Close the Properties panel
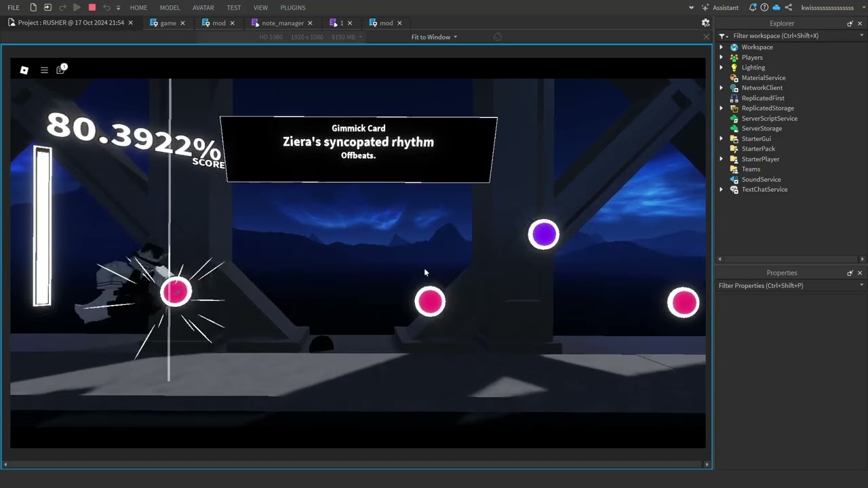This screenshot has width=868, height=488. (860, 273)
